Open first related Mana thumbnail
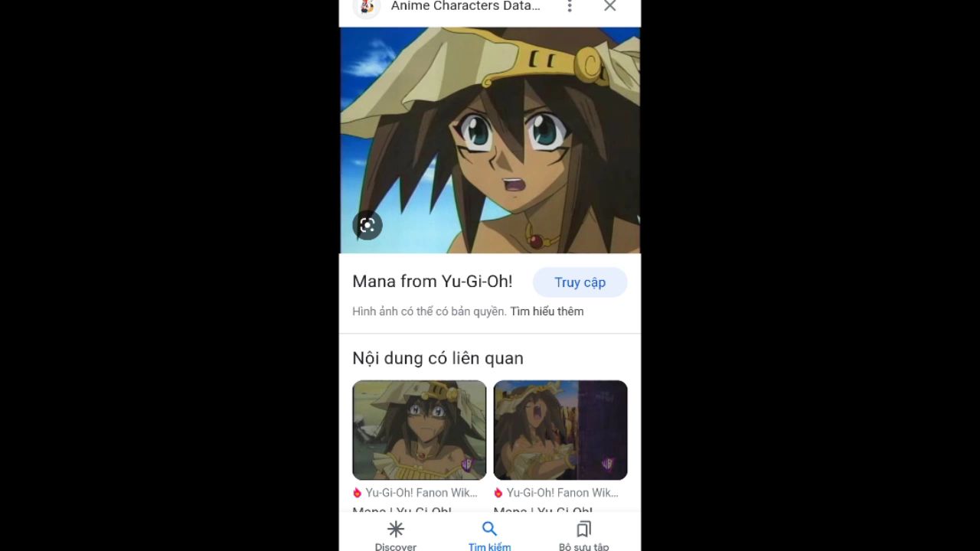Viewport: 980px width, 551px height. [420, 430]
